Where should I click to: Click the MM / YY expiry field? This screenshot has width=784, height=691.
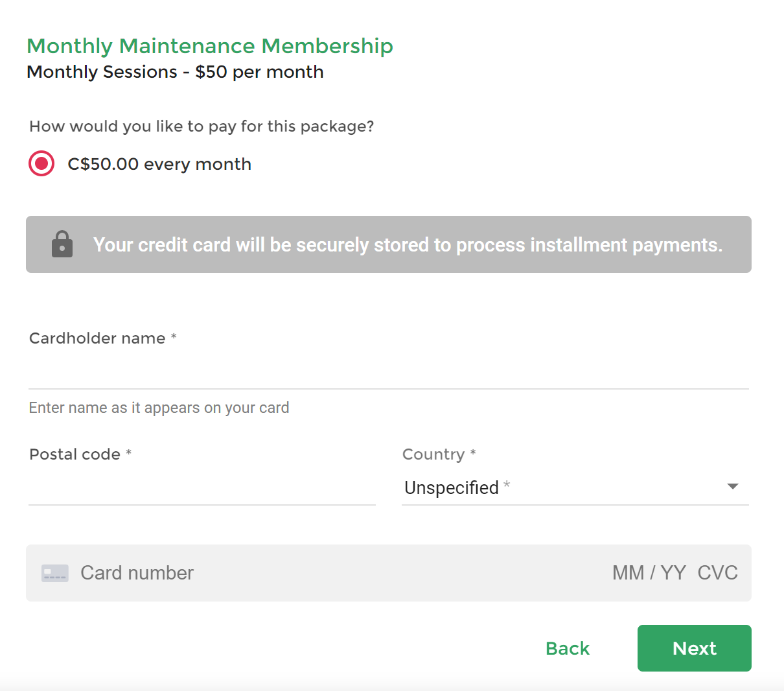pyautogui.click(x=649, y=573)
